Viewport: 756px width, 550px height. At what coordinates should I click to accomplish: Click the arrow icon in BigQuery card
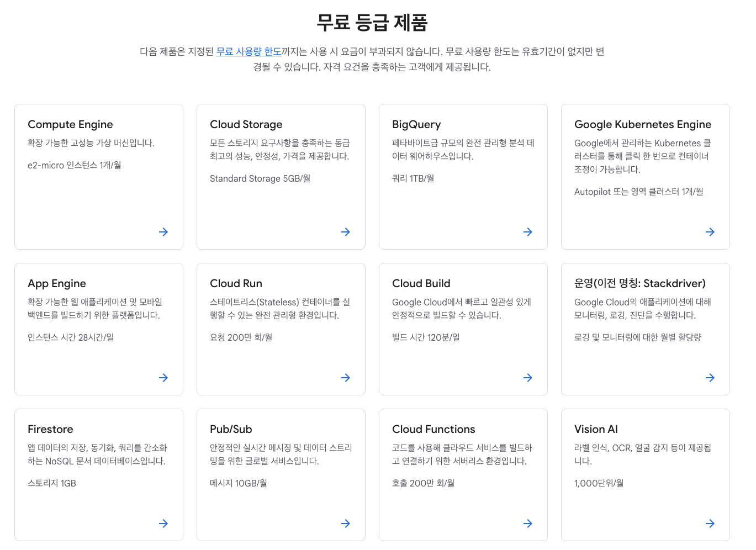[528, 232]
